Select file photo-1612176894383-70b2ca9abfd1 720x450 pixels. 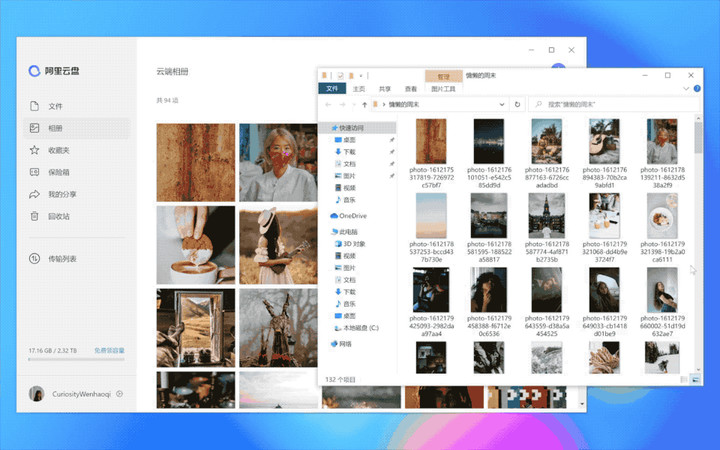(x=604, y=153)
